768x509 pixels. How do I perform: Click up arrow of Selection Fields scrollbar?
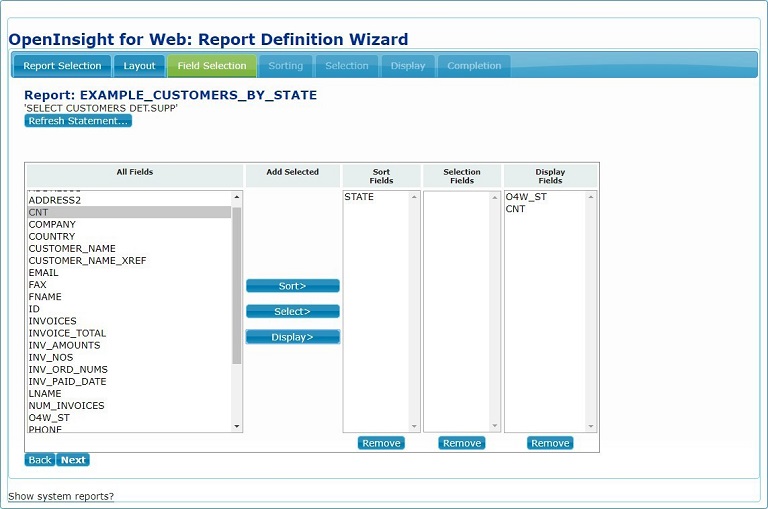[x=495, y=197]
